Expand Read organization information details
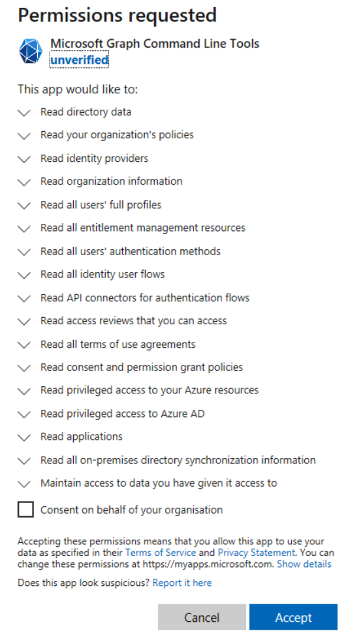 click(x=25, y=182)
